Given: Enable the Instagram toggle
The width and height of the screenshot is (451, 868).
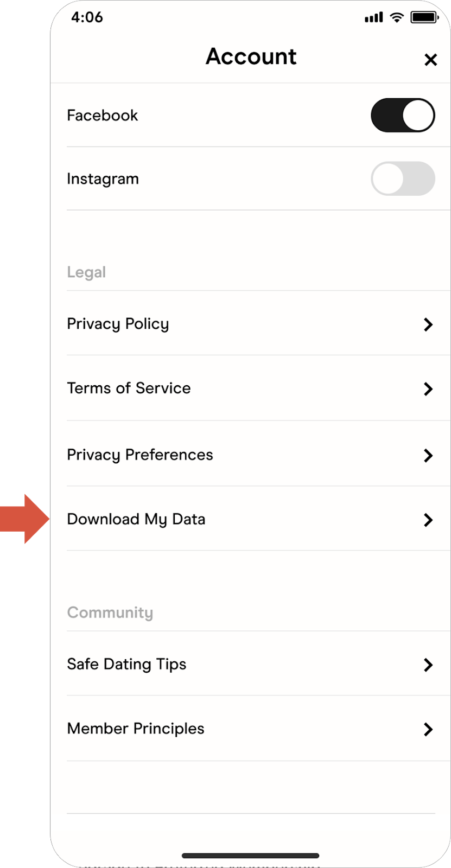Looking at the screenshot, I should [x=403, y=178].
